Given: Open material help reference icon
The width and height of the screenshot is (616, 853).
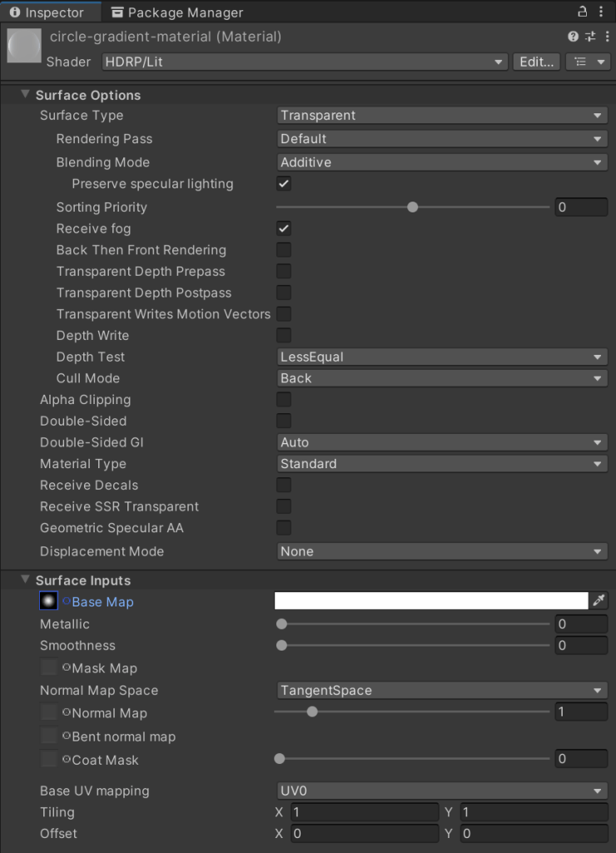Looking at the screenshot, I should tap(573, 37).
